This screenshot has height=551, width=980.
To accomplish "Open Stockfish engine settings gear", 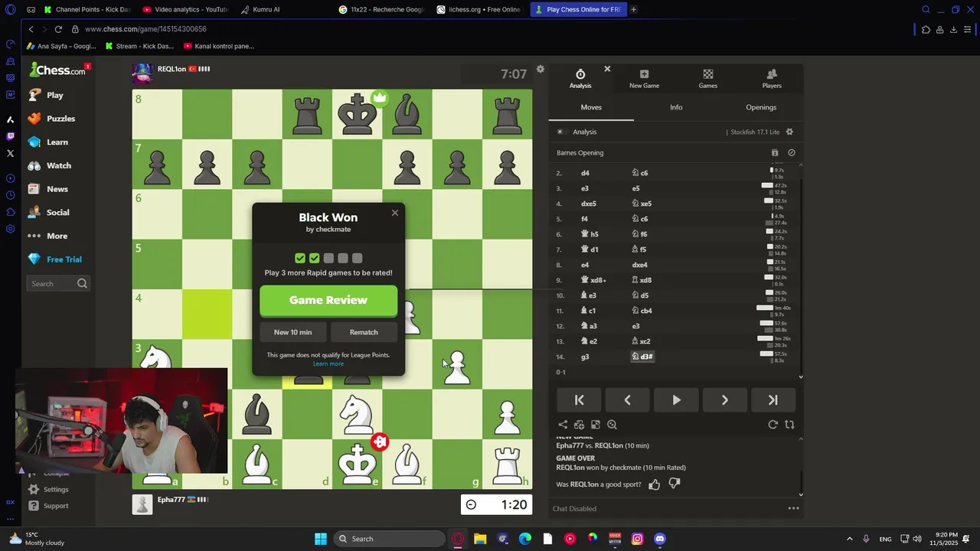I will click(x=789, y=132).
